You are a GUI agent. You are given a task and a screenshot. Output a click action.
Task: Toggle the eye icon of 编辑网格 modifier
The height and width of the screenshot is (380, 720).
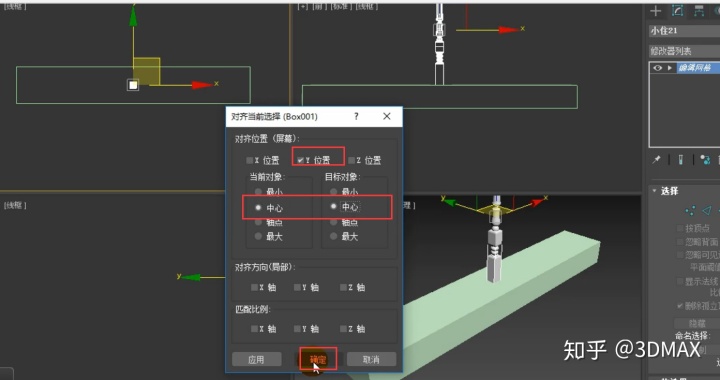click(658, 68)
